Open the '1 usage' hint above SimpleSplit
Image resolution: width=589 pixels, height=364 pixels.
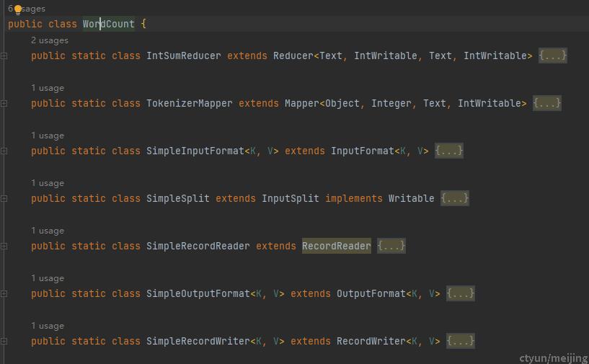(48, 183)
